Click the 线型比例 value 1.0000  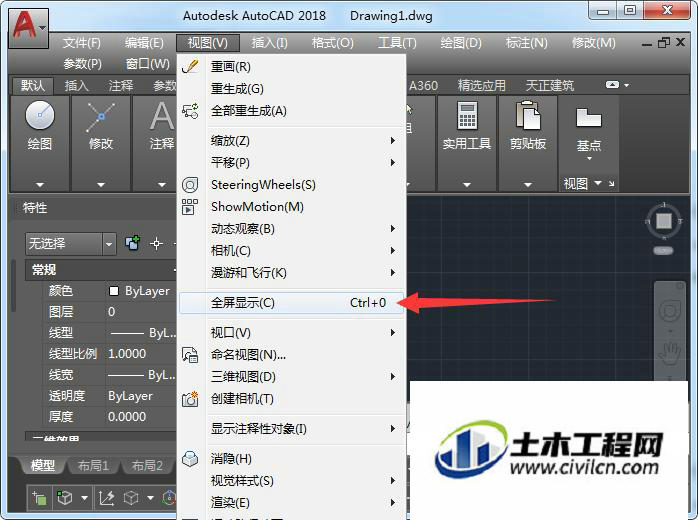[127, 354]
